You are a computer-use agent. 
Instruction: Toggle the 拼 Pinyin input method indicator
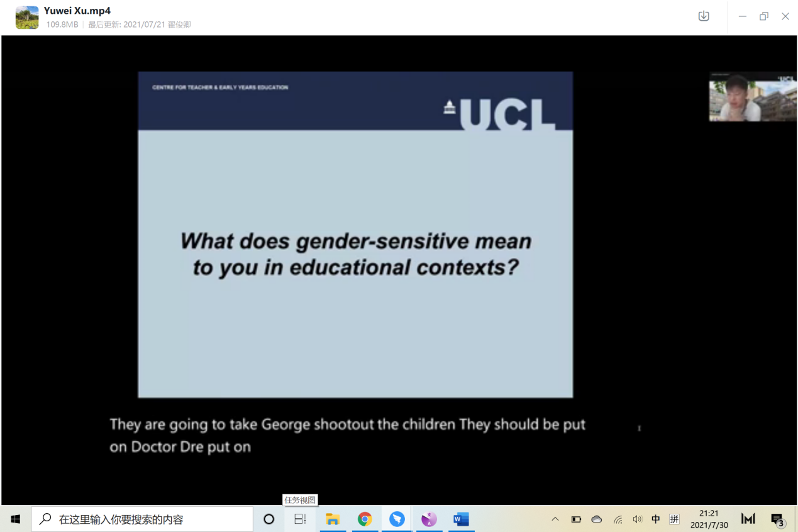[x=674, y=519]
